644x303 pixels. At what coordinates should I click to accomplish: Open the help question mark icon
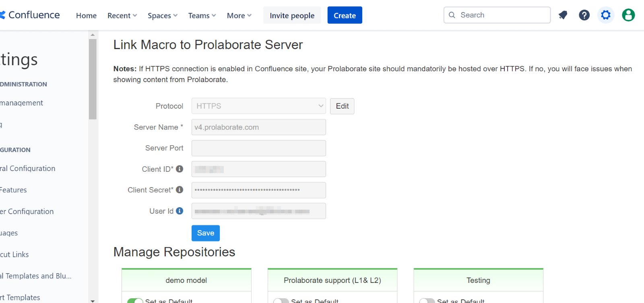click(584, 15)
